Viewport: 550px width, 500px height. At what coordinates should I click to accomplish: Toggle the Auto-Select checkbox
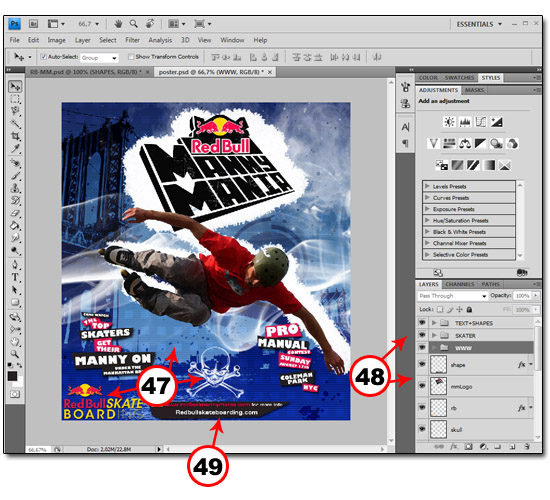pos(43,56)
